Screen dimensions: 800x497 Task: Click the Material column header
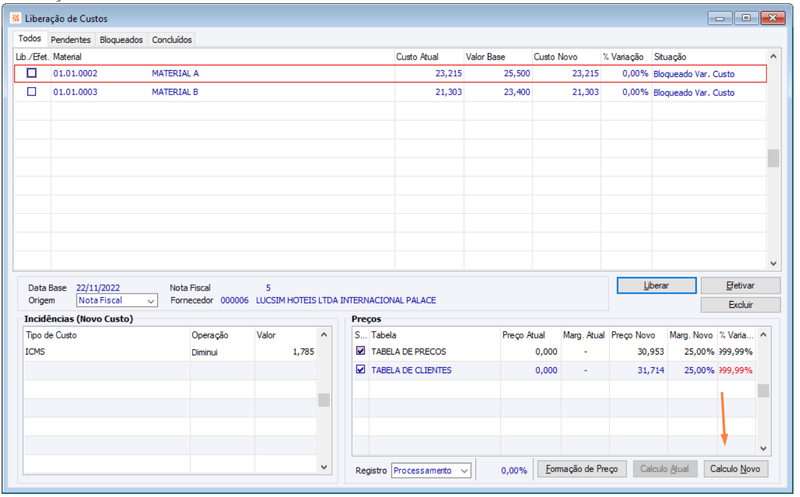coord(67,57)
